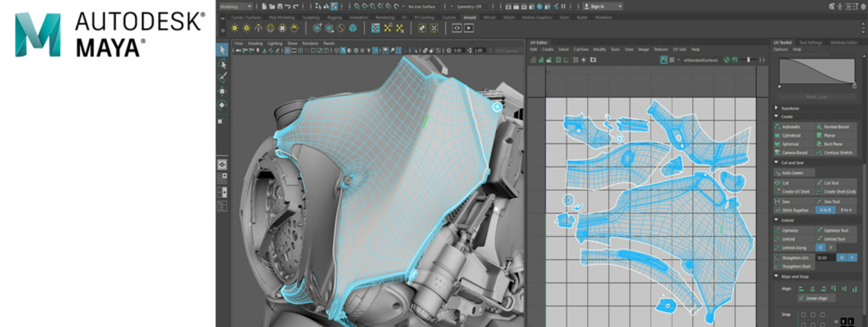Select the arrow Select tool

222,50
